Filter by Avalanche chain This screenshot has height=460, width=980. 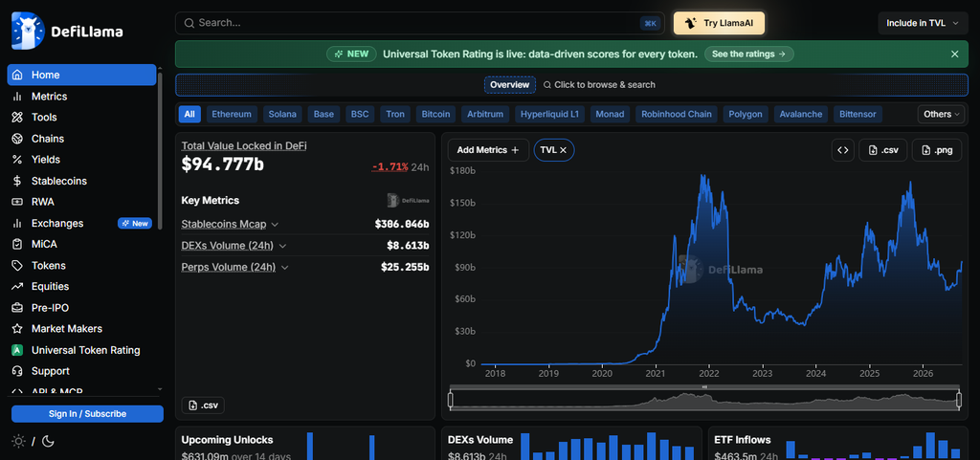[x=801, y=114]
